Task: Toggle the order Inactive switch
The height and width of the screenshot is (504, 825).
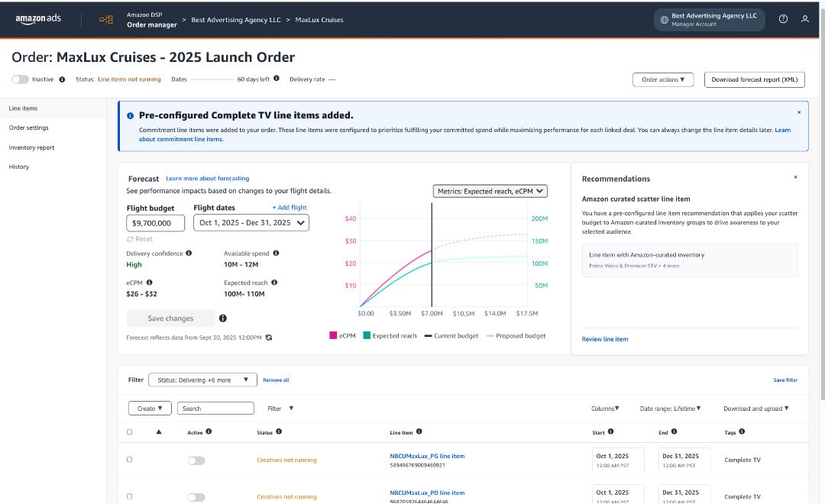Action: click(x=21, y=79)
